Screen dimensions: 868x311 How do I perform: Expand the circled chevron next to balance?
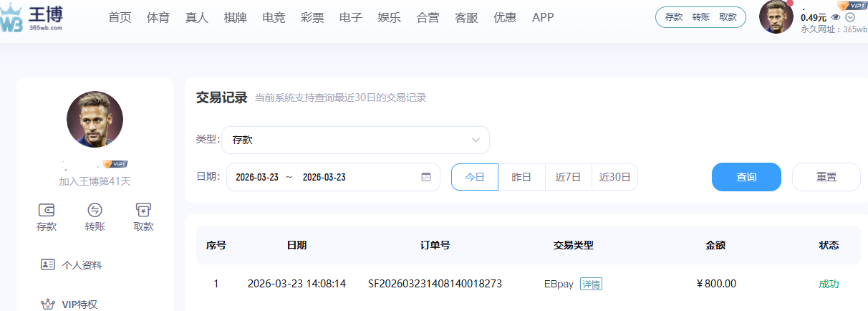(x=850, y=17)
